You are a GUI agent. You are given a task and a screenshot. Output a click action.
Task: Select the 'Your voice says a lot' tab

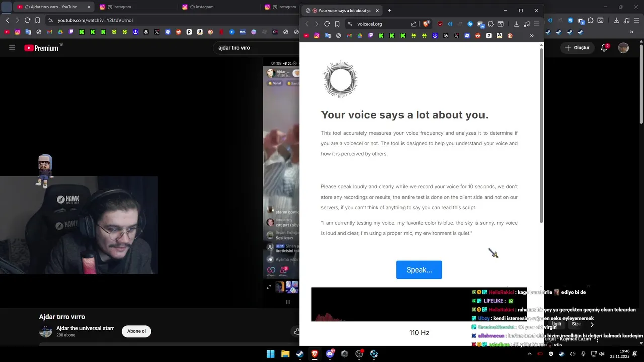(x=342, y=10)
